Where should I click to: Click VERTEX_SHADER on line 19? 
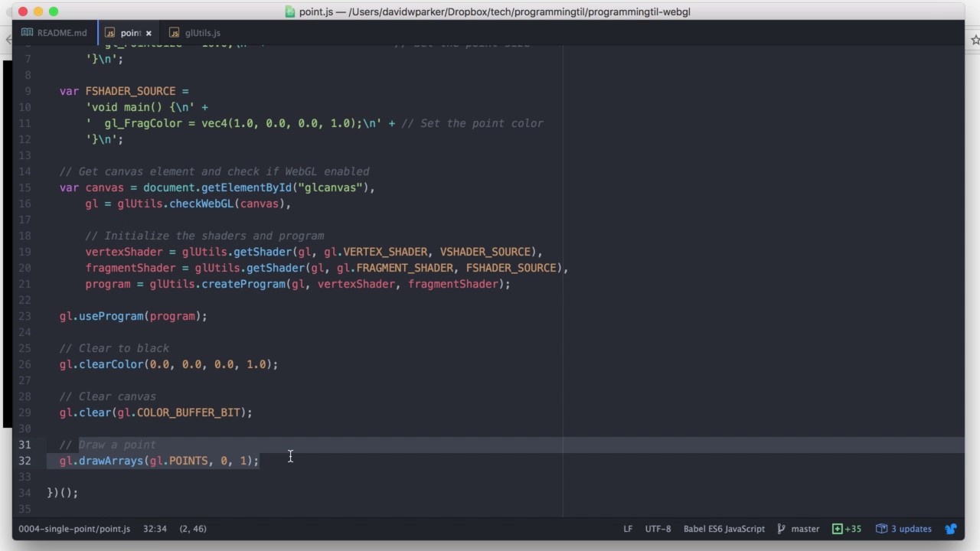[385, 252]
